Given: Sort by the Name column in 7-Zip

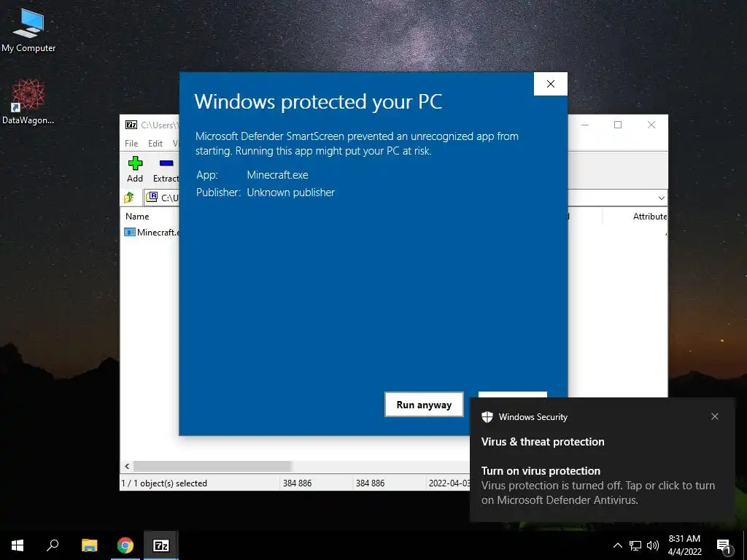Looking at the screenshot, I should coord(137,216).
